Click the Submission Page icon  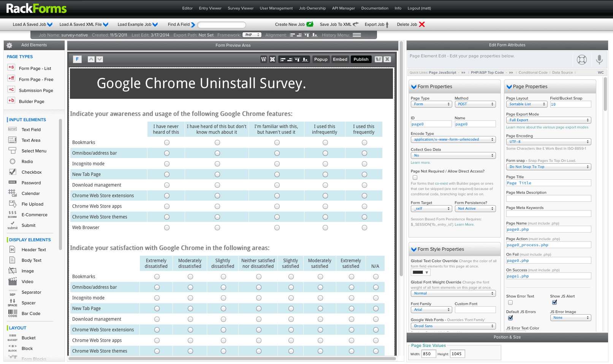click(x=11, y=90)
